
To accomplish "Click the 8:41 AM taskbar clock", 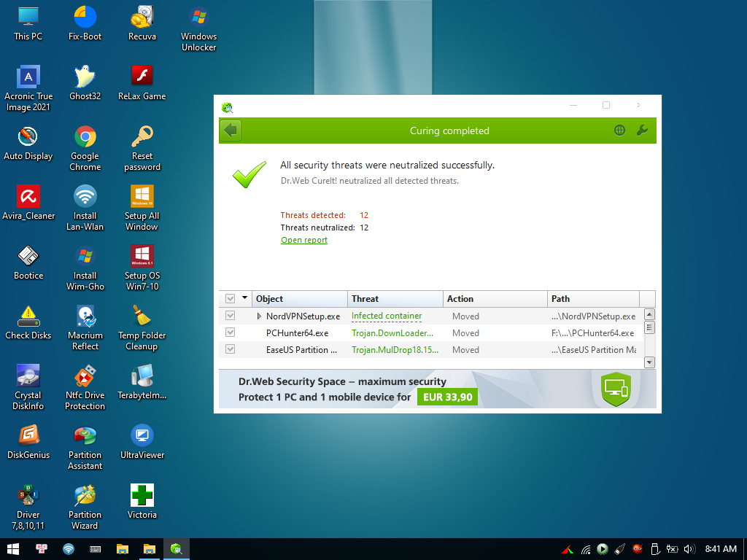I will click(x=720, y=549).
